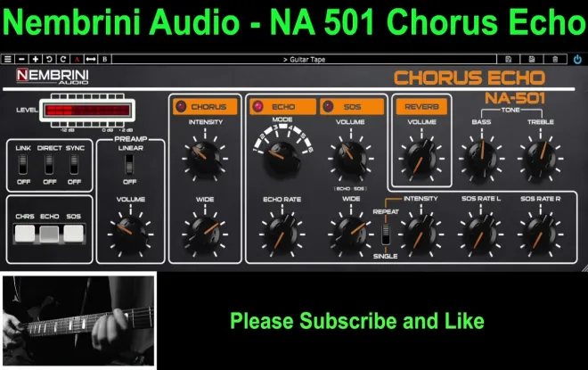The height and width of the screenshot is (370, 588).
Task: Flip the SYNC switch
Action: 74,165
